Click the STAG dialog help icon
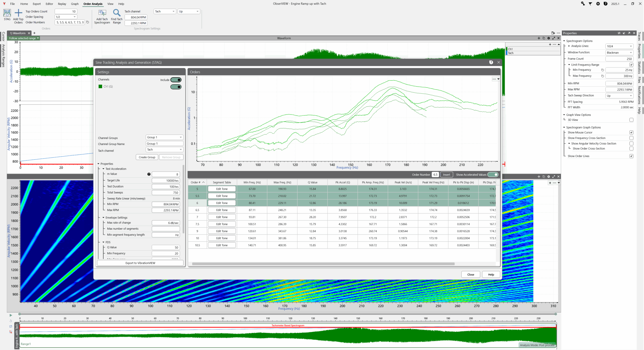 [x=491, y=62]
